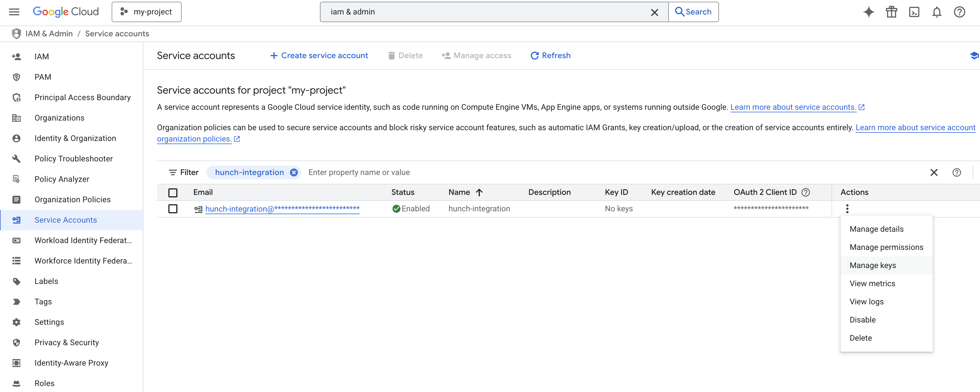
Task: Click the filter funnel icon
Action: (x=173, y=172)
